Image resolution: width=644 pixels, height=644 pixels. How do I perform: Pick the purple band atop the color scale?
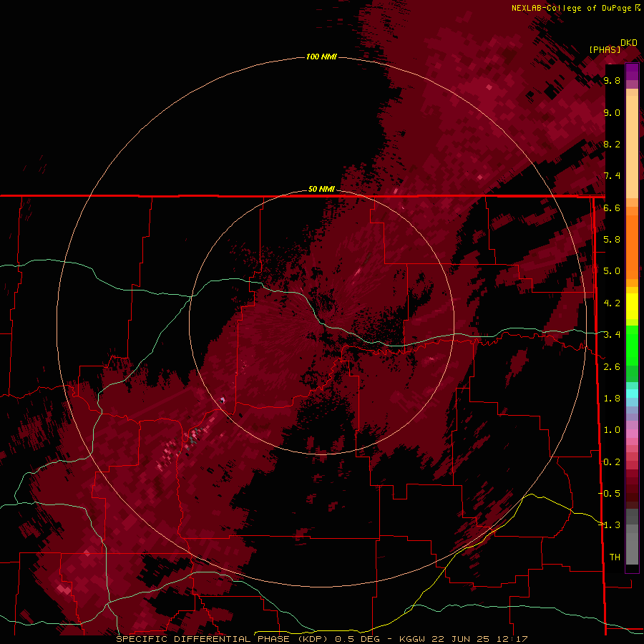point(632,72)
